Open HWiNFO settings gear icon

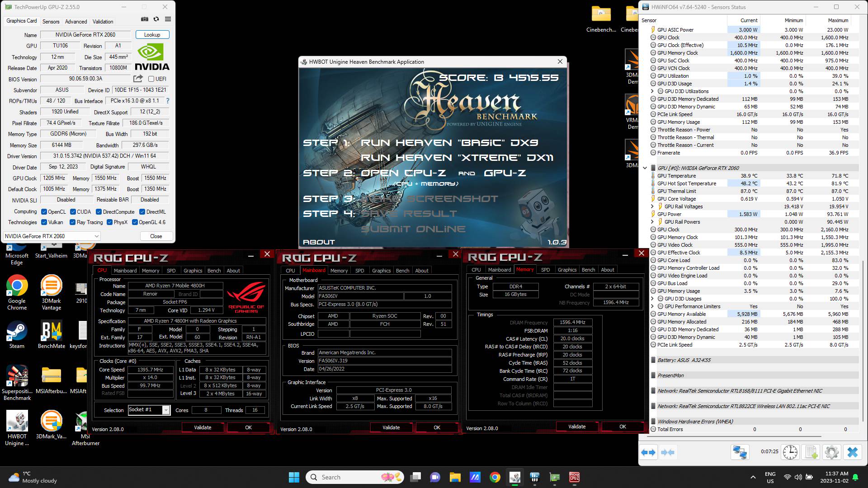(831, 452)
